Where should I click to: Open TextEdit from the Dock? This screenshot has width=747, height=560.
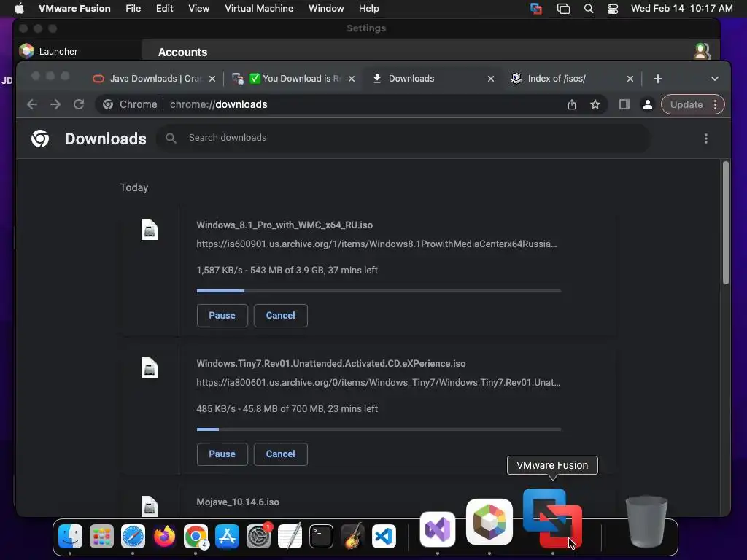(x=290, y=536)
